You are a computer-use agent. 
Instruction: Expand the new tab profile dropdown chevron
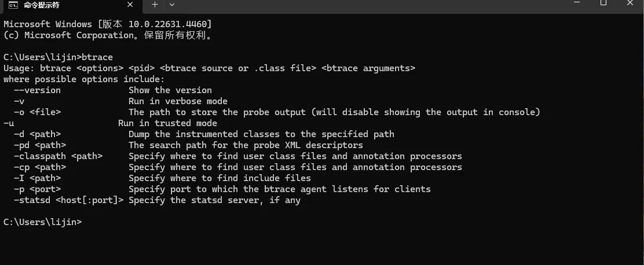coord(171,5)
